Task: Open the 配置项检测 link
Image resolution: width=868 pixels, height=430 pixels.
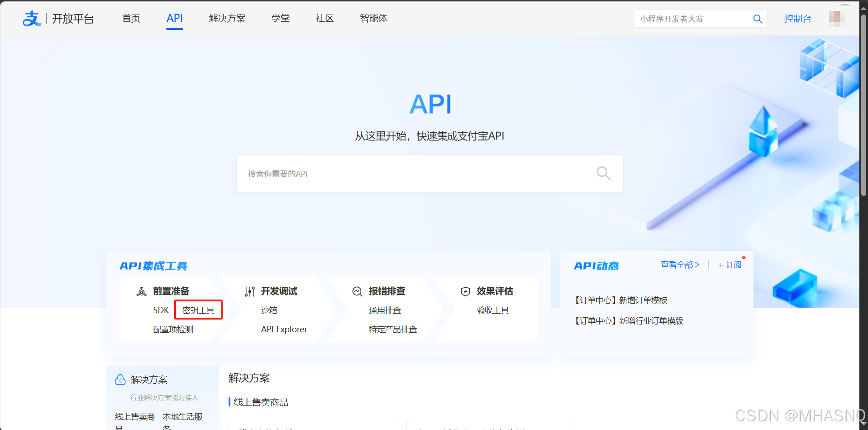Action: (173, 329)
